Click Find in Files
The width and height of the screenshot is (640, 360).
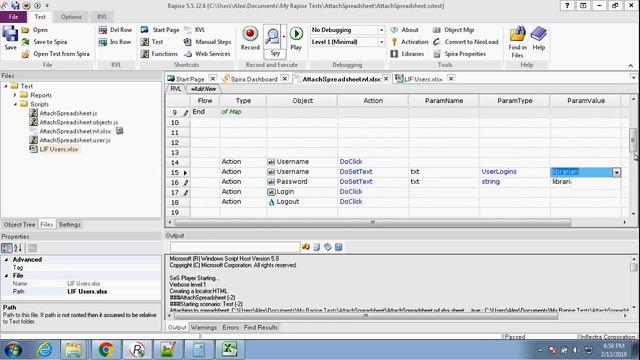517,42
